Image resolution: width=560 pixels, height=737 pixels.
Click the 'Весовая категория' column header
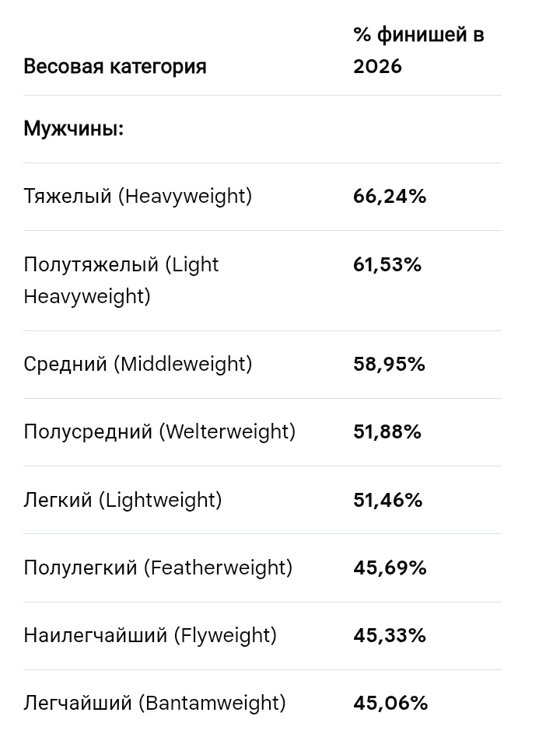tap(115, 66)
